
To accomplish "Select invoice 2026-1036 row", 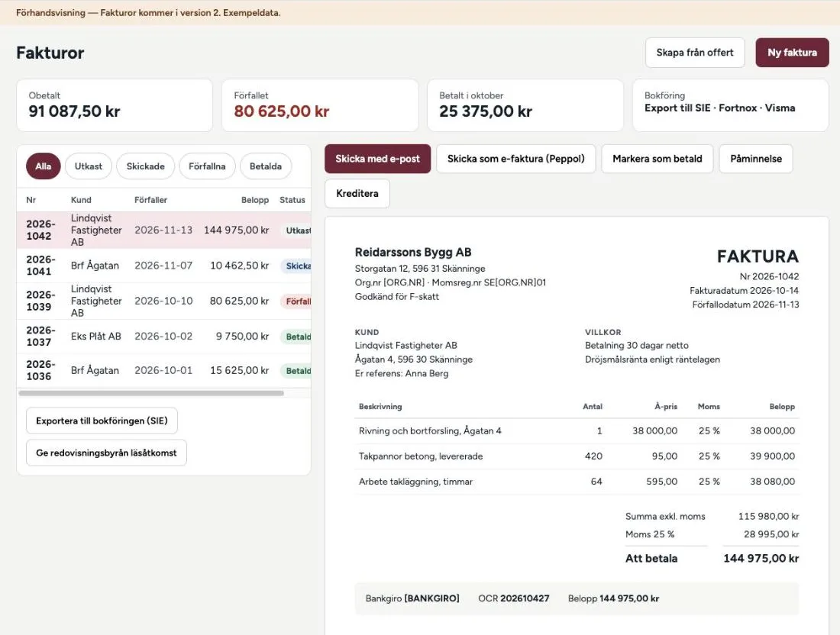I will tap(164, 370).
